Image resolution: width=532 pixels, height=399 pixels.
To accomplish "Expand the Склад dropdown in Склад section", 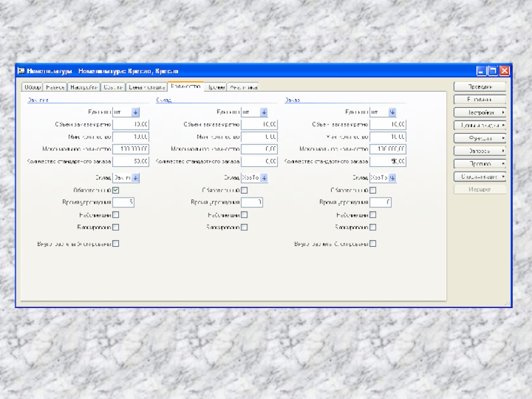I will coord(264,178).
